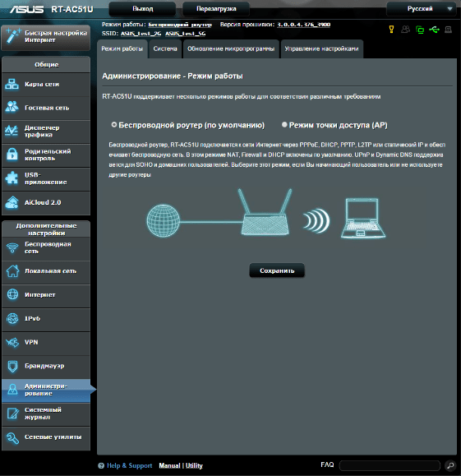Click the router mode diagram image
This screenshot has width=461, height=476.
click(266, 214)
